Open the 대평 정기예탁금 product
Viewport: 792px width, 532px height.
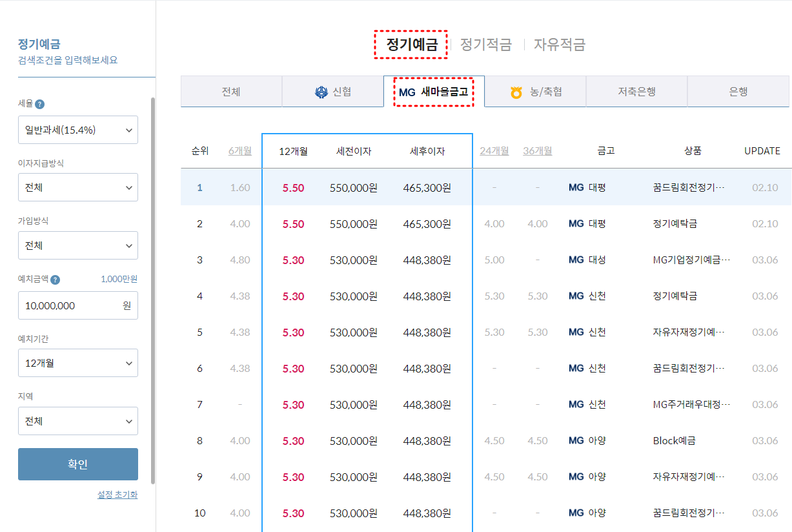(675, 224)
